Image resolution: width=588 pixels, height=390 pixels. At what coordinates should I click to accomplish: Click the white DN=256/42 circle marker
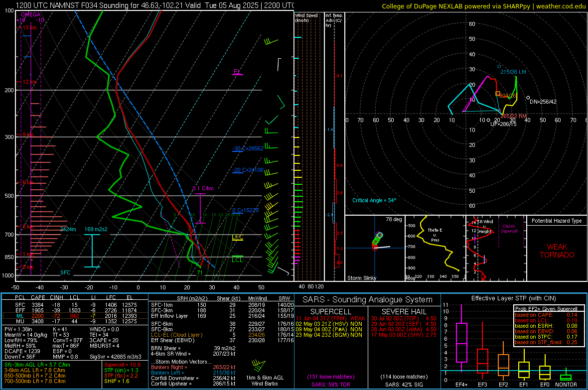(528, 98)
